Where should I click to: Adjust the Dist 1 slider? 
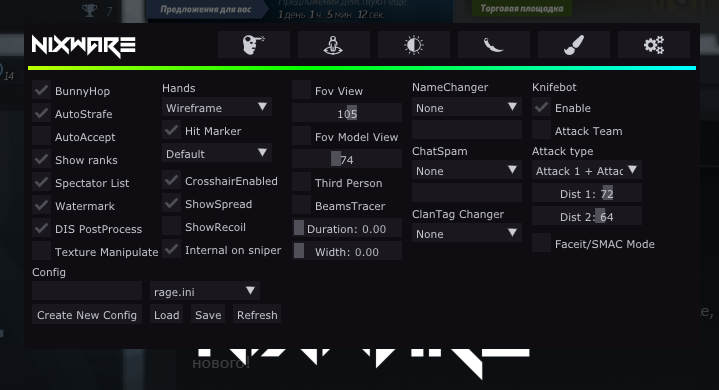(586, 193)
